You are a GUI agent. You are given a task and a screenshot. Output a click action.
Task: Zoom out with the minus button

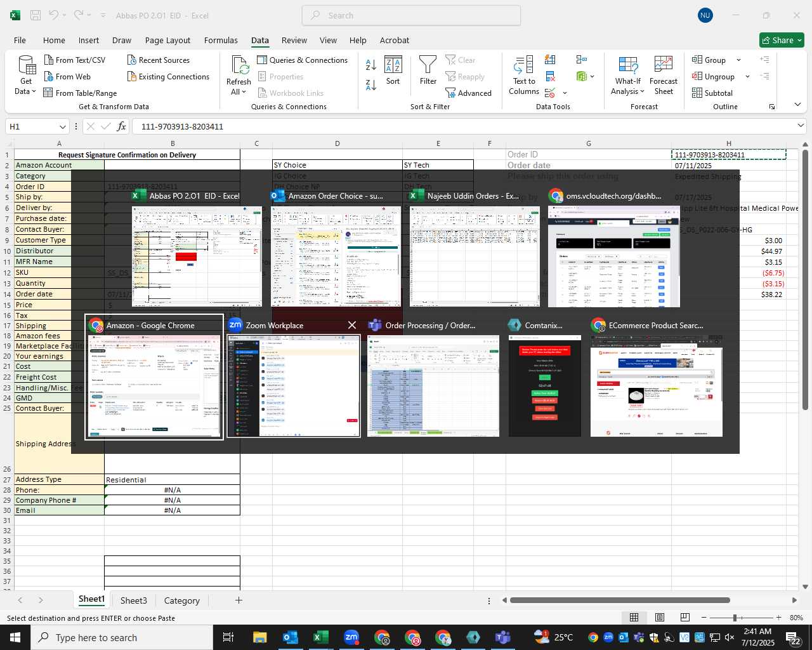[704, 618]
